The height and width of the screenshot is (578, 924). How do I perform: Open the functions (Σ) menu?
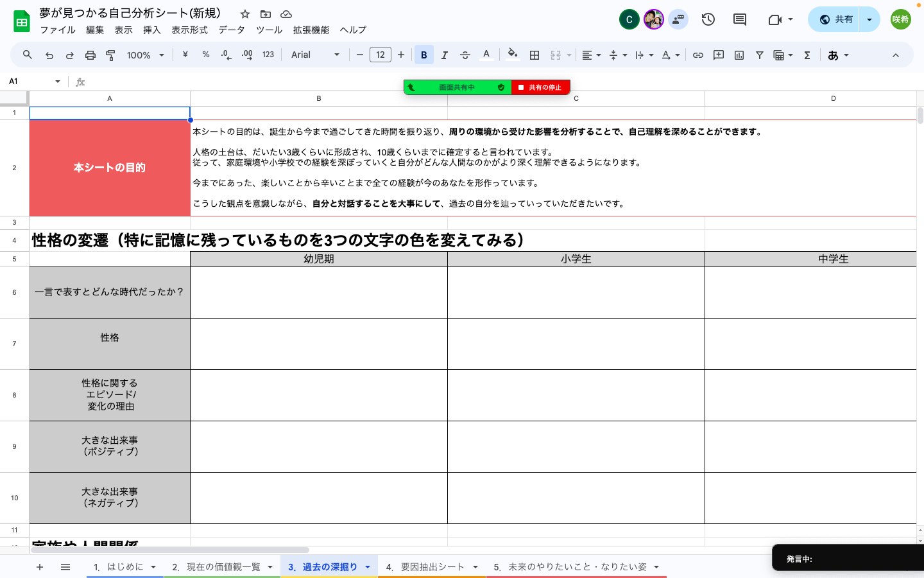807,55
